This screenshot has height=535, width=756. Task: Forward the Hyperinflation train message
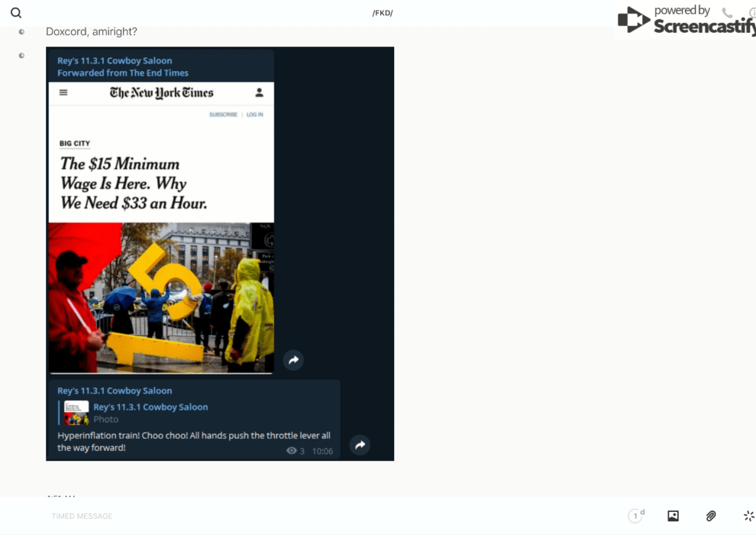tap(360, 445)
